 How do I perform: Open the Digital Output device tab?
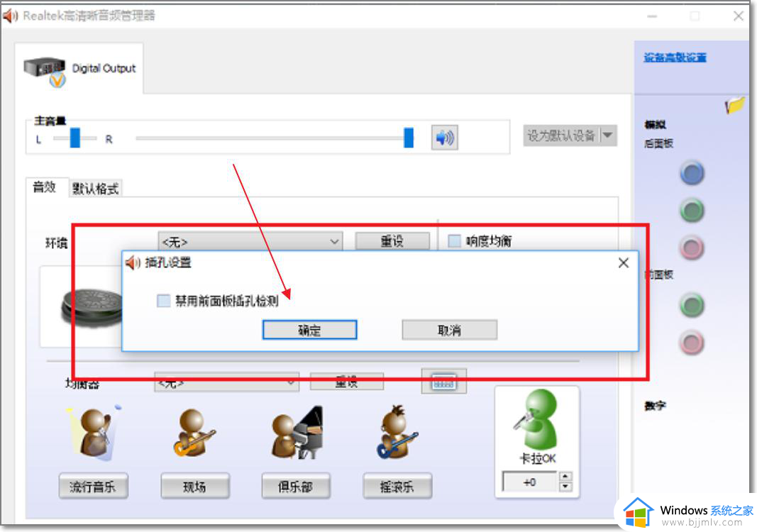point(79,69)
